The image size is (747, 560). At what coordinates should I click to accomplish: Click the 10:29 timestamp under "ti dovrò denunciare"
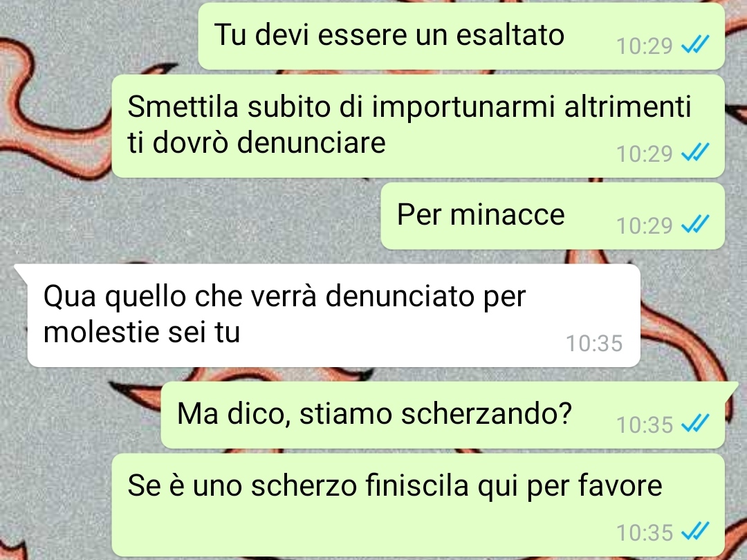644,153
